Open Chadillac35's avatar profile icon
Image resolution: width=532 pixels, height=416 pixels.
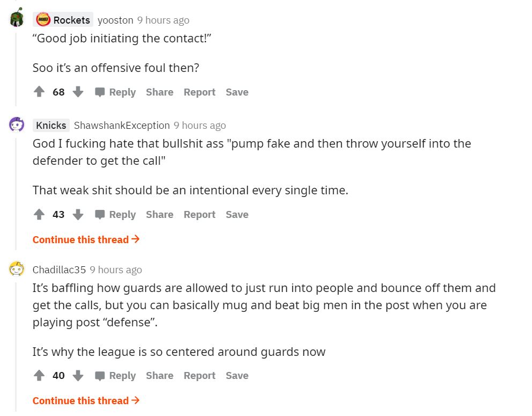click(x=17, y=269)
